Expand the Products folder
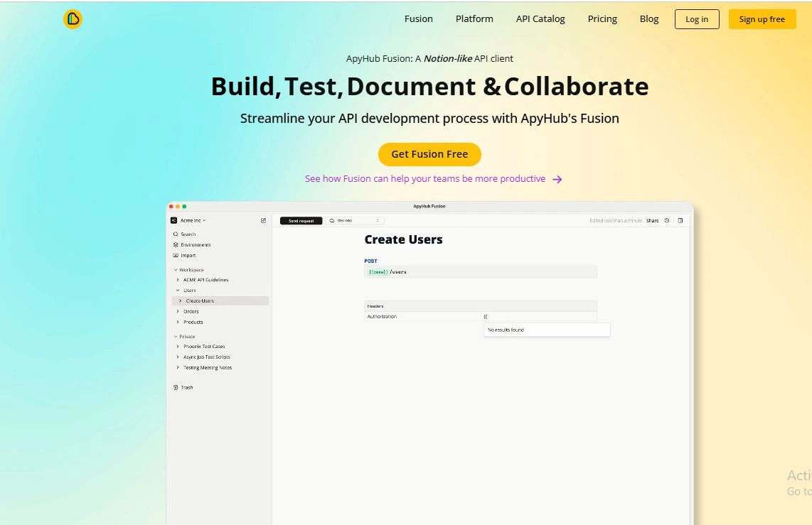This screenshot has width=812, height=525. [178, 323]
